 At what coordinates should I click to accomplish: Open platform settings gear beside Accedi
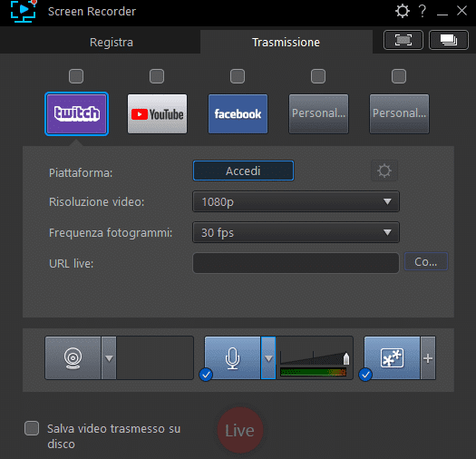(x=384, y=171)
